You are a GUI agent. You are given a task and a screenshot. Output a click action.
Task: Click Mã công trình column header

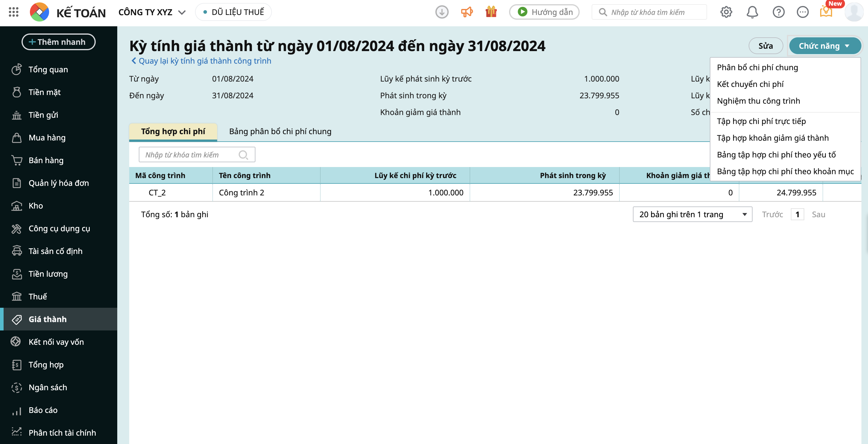coord(171,175)
